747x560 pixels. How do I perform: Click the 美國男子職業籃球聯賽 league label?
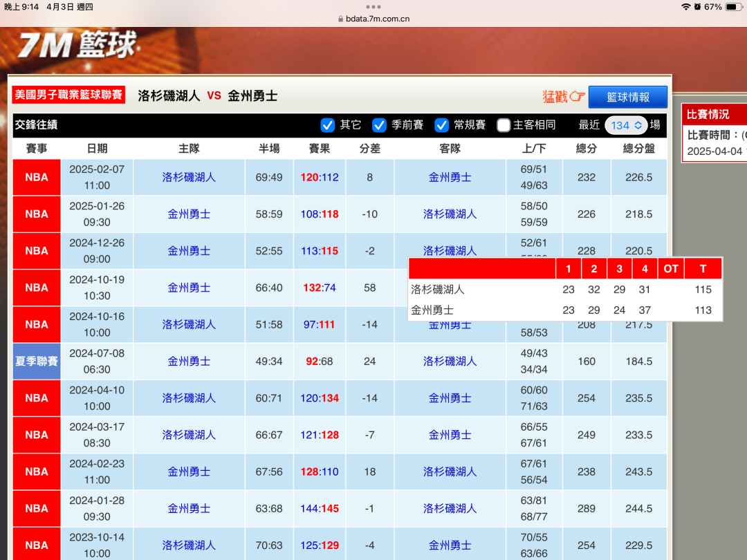point(68,95)
